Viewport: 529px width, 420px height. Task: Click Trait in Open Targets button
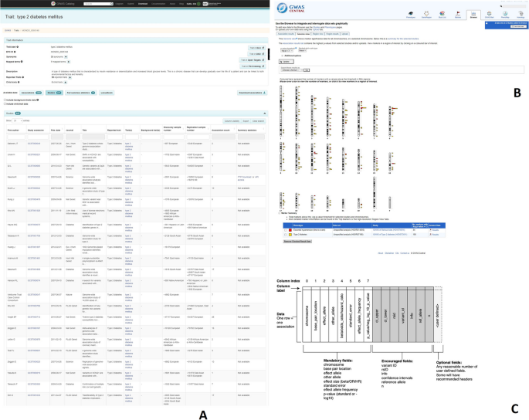coord(253,60)
